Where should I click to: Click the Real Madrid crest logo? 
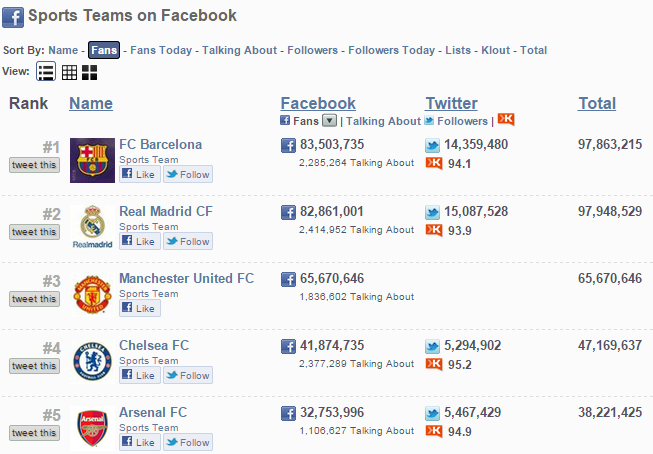92,227
